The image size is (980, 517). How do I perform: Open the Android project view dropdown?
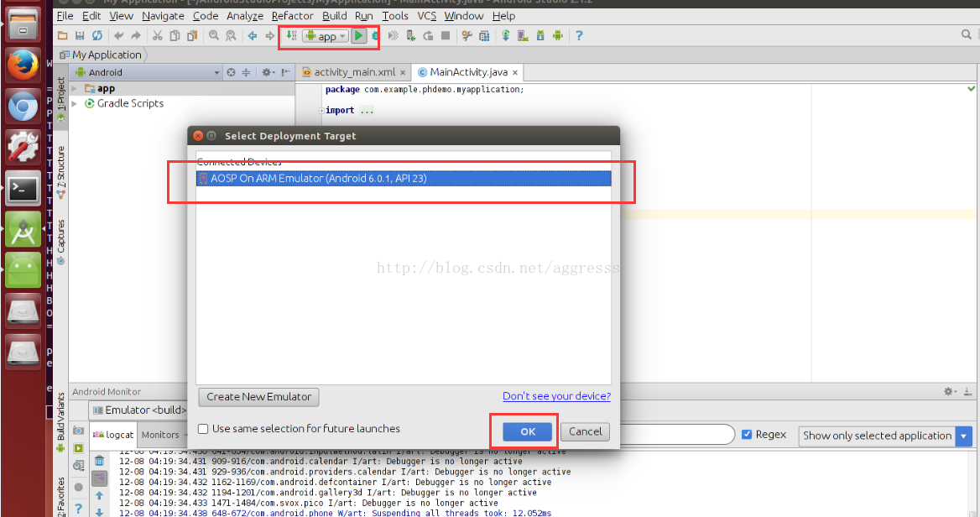pyautogui.click(x=148, y=72)
